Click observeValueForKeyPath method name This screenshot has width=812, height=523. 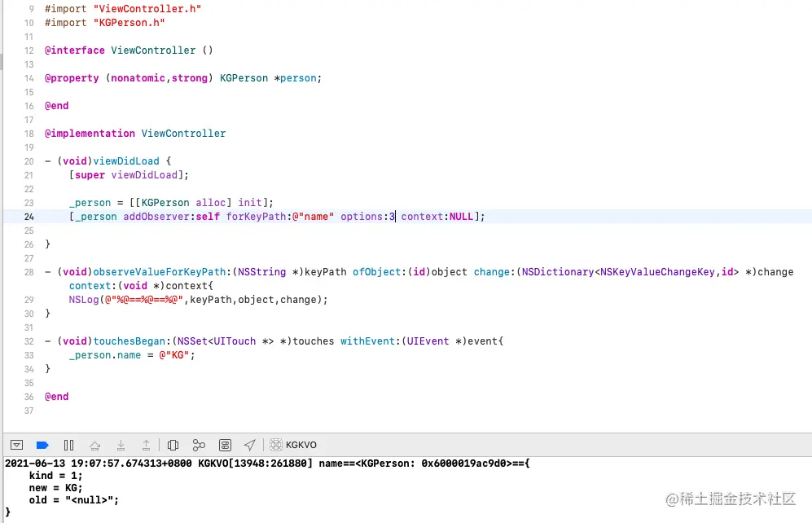160,272
